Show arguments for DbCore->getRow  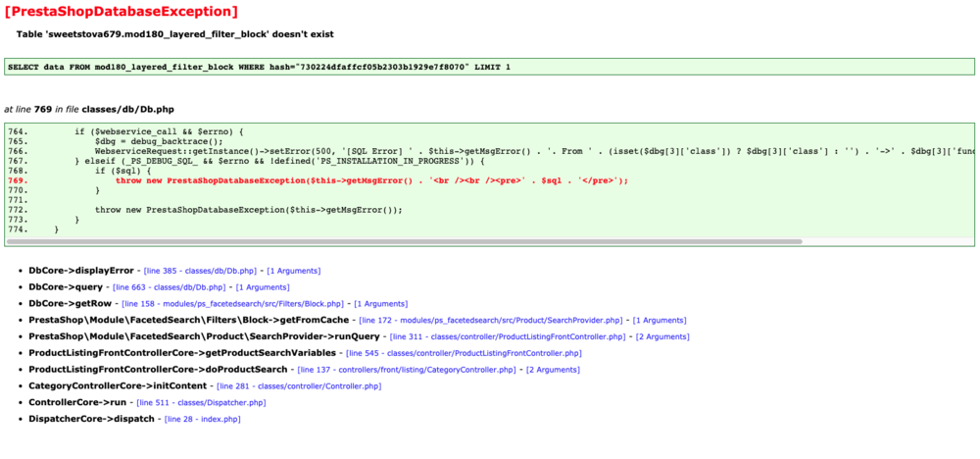(x=381, y=304)
